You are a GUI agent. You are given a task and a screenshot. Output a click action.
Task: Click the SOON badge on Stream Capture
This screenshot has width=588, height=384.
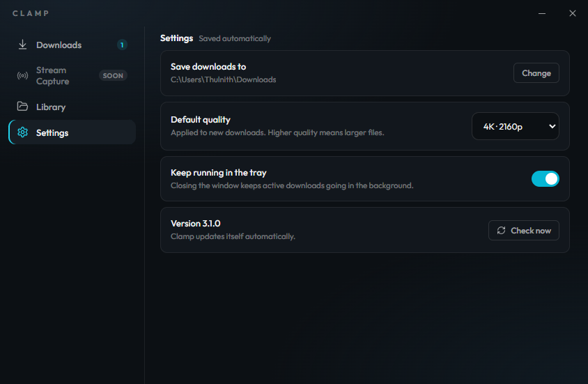113,76
